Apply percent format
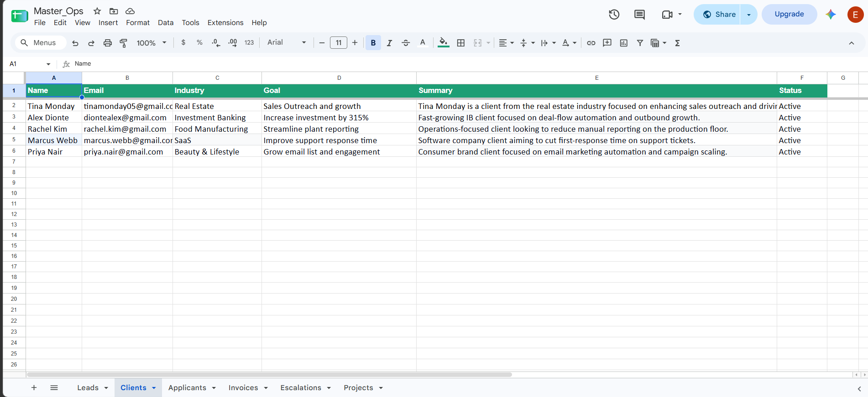This screenshot has height=397, width=868. coord(199,42)
